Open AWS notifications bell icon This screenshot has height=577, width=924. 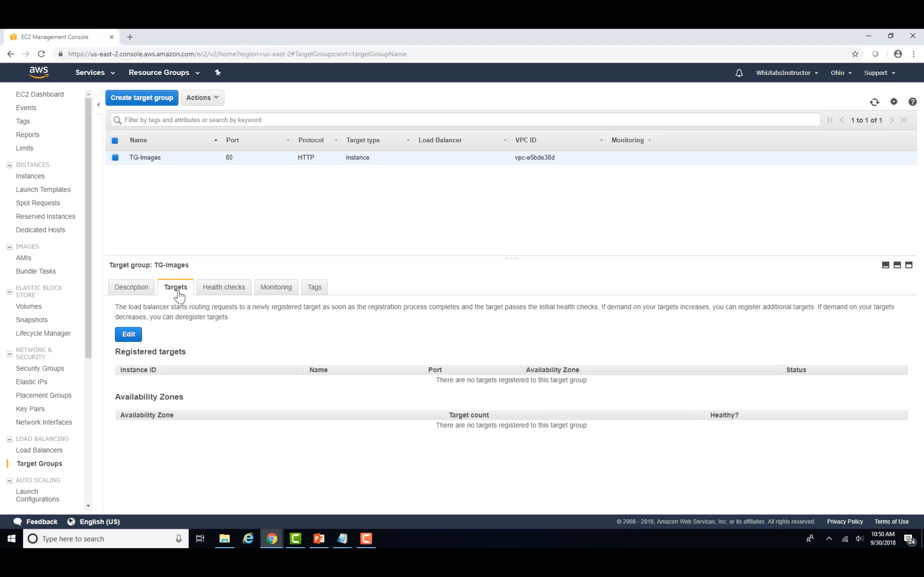[x=739, y=73]
